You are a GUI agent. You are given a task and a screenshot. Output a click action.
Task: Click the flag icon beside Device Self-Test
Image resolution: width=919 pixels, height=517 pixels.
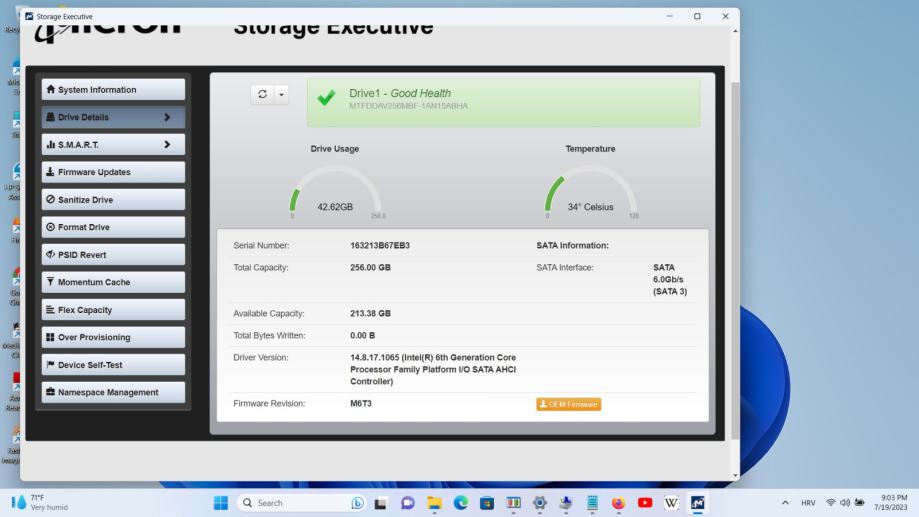(x=50, y=365)
